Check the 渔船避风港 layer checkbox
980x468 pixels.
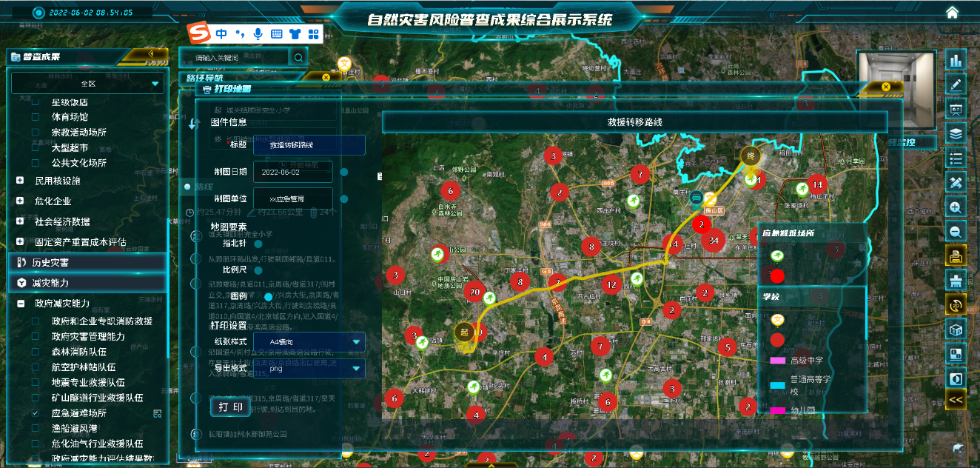35,429
